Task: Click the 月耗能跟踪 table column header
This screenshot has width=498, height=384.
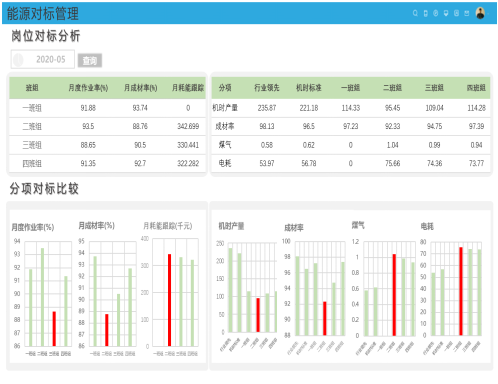Action: pyautogui.click(x=188, y=88)
